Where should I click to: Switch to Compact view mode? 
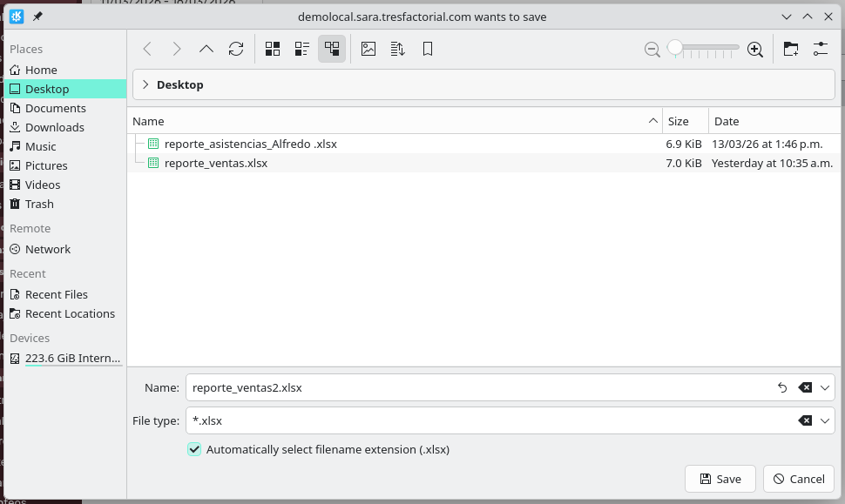point(302,50)
